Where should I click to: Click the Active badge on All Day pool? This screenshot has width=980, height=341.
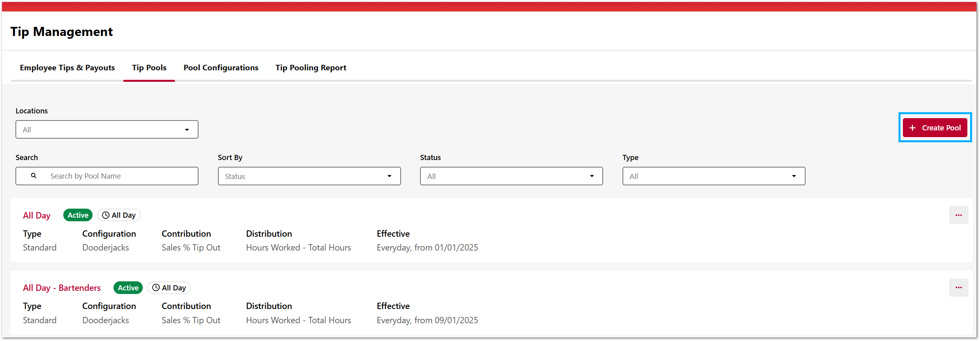point(78,215)
